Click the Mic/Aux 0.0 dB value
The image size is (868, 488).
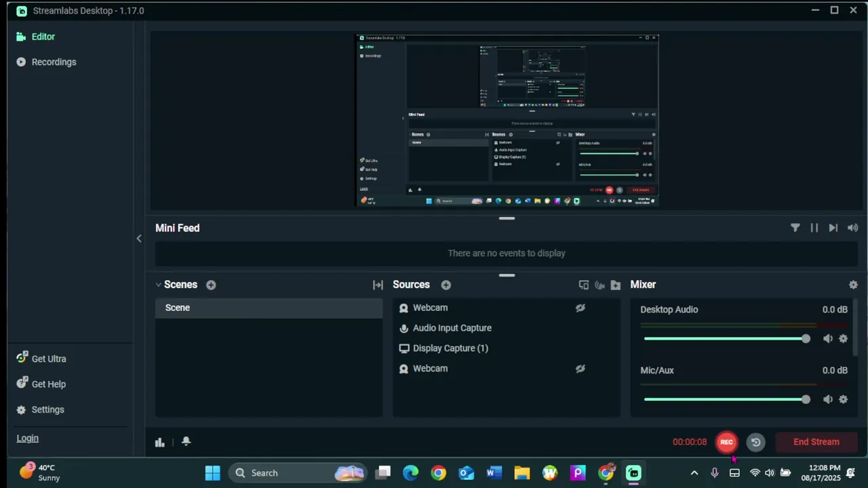(835, 370)
